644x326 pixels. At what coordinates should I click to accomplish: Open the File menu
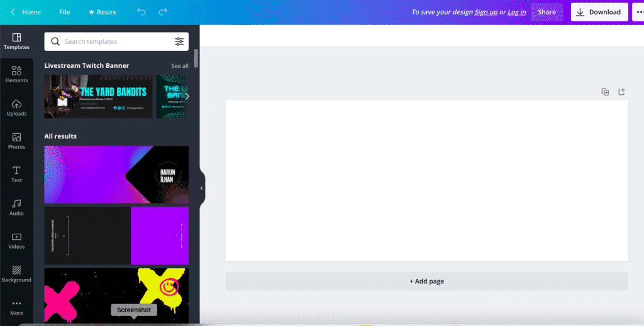tap(65, 12)
